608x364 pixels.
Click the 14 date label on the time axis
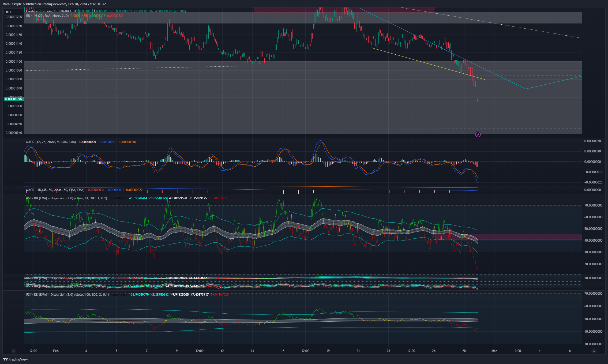pos(252,351)
